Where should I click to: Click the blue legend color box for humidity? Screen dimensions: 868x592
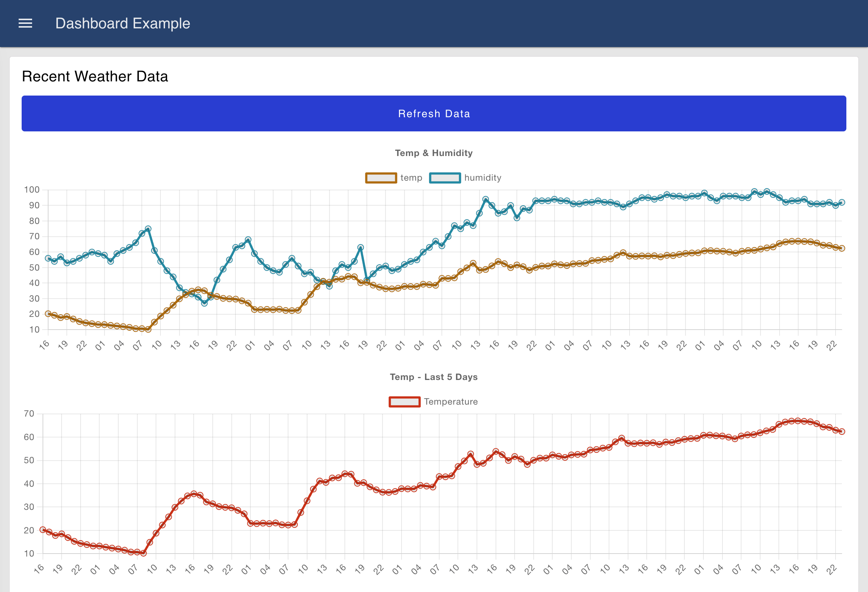pos(445,178)
